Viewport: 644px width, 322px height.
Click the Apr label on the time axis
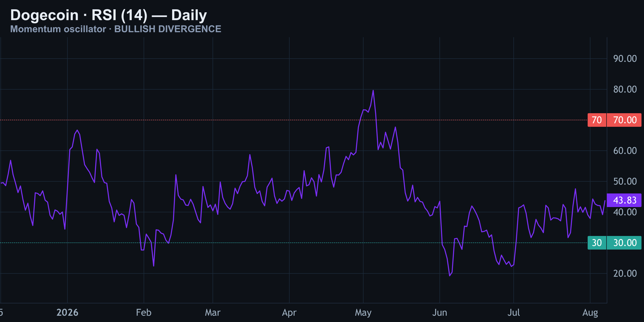click(289, 313)
